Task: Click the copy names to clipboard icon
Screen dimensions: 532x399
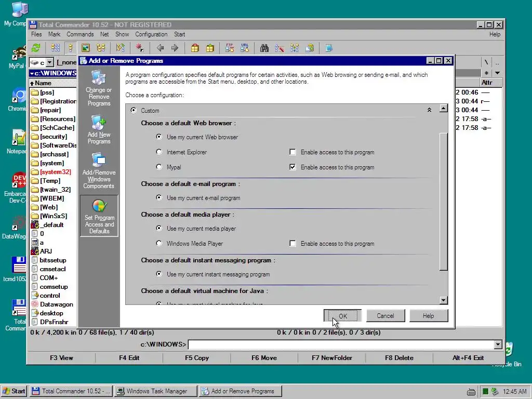Action: click(x=310, y=48)
